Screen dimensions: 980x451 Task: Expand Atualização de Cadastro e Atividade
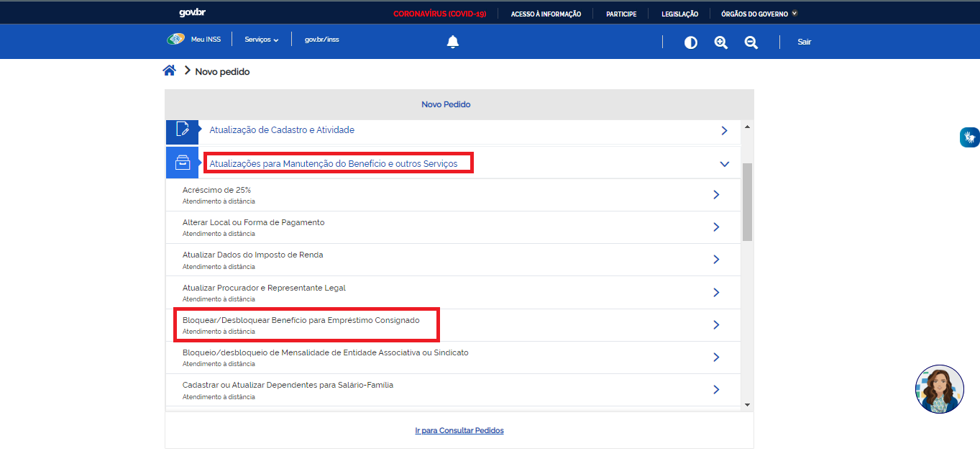(724, 131)
